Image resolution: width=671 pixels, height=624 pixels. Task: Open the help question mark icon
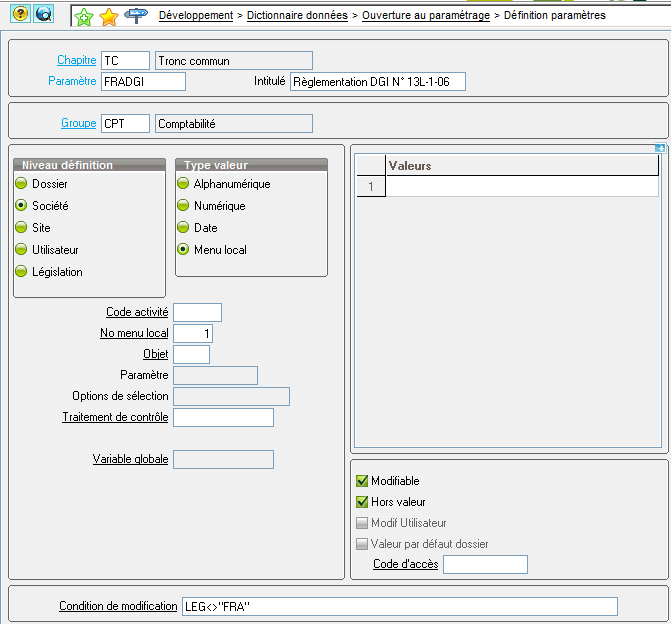coord(20,14)
